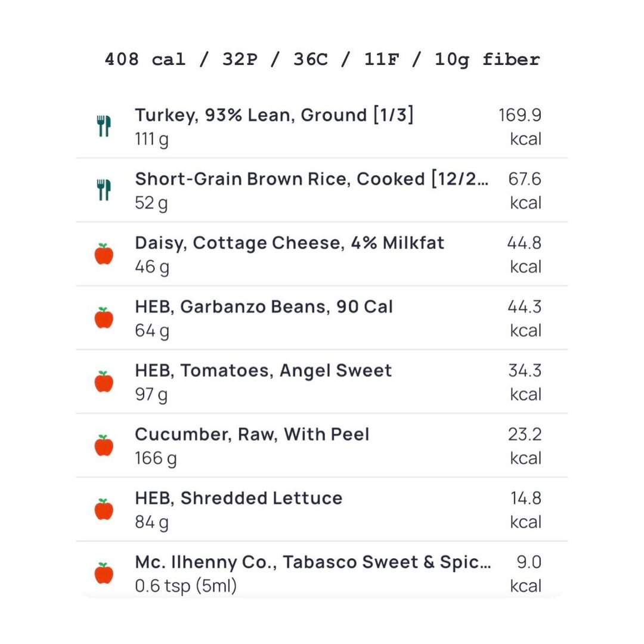
Task: Click the apple icon beside Cucumber entry
Action: click(x=104, y=445)
